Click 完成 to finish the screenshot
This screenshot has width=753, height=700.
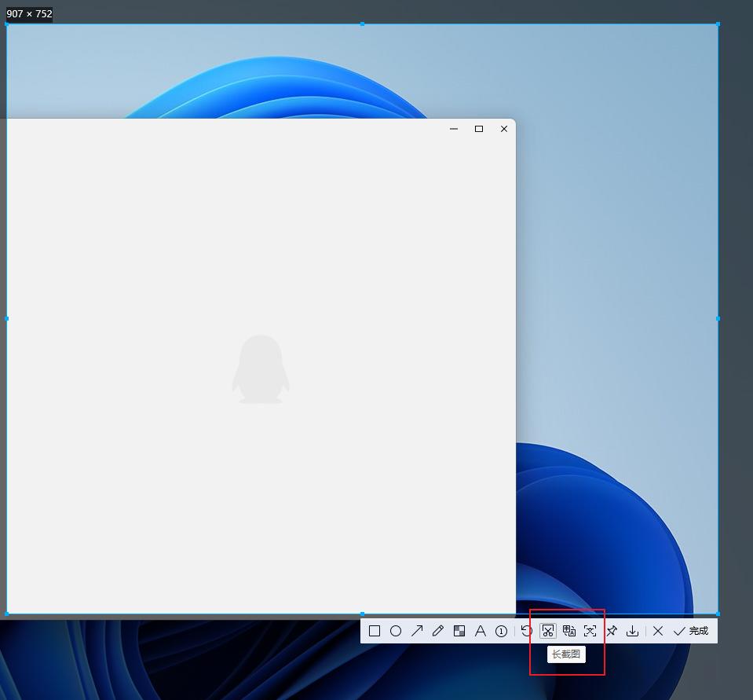691,631
